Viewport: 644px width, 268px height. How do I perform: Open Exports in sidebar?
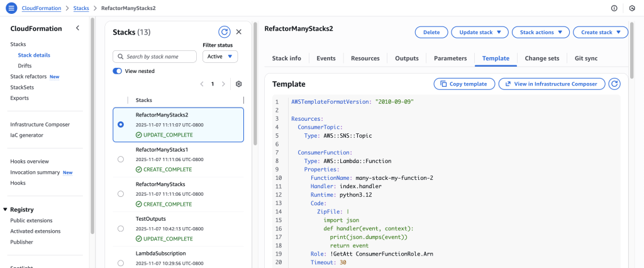19,98
